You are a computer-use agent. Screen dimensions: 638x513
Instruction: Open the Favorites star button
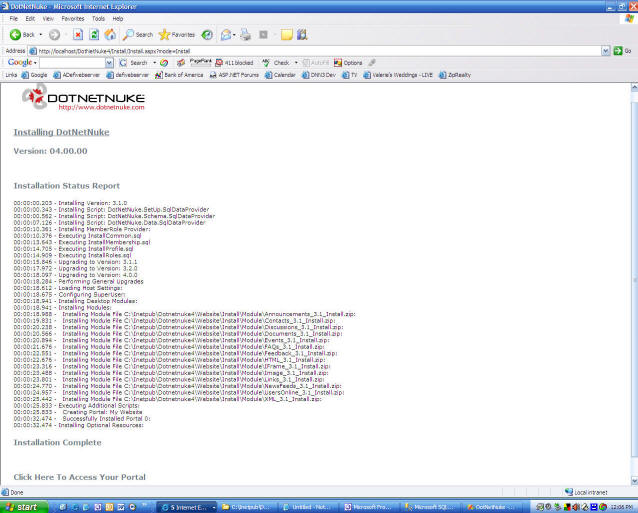click(178, 34)
